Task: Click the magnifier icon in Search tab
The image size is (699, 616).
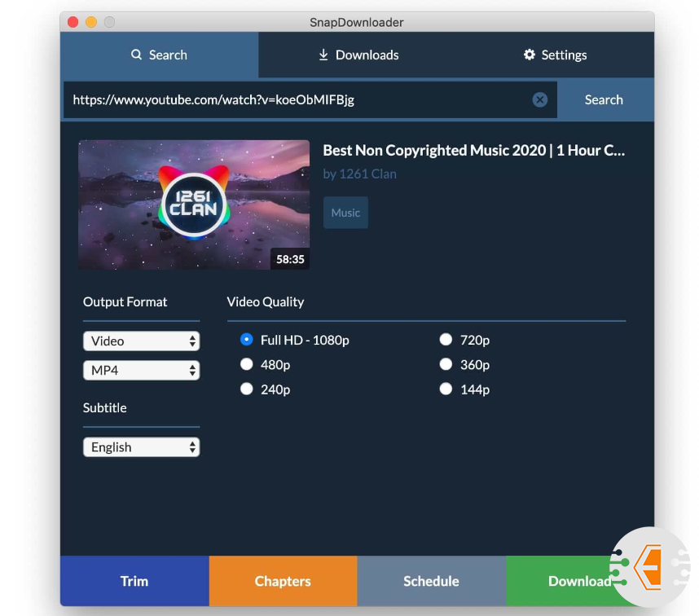Action: [136, 55]
